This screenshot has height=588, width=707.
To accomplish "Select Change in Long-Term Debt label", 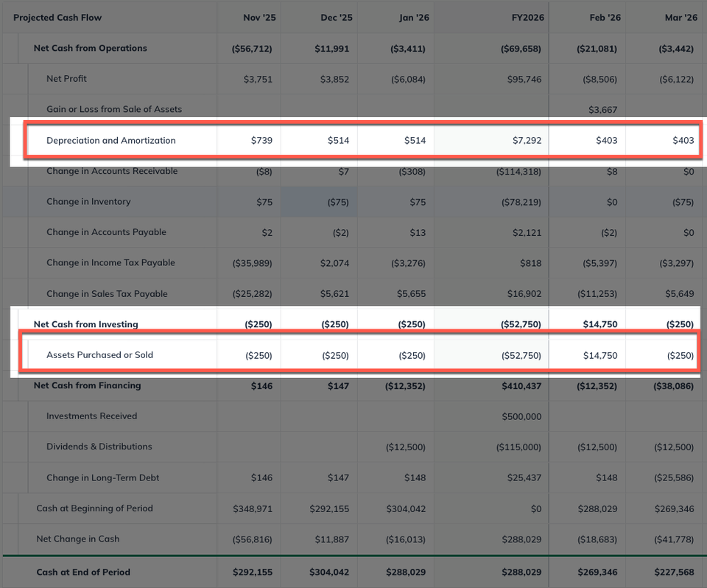I will pyautogui.click(x=103, y=477).
